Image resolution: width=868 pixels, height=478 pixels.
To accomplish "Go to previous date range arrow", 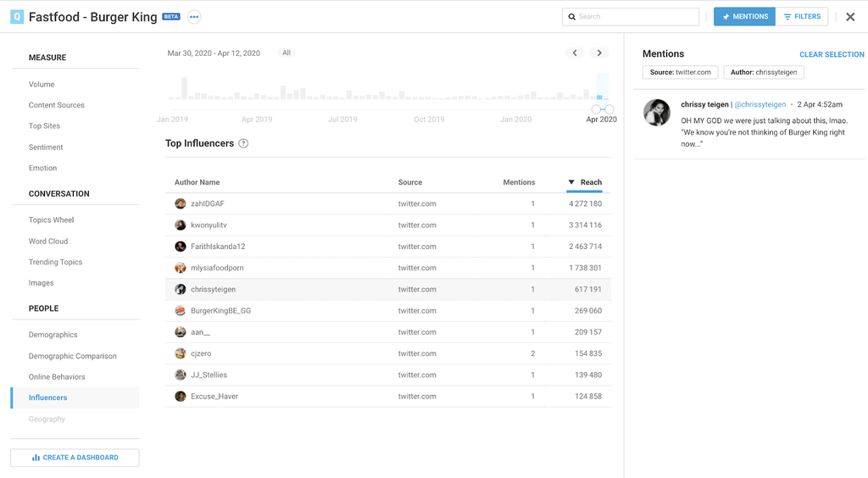I will (575, 53).
